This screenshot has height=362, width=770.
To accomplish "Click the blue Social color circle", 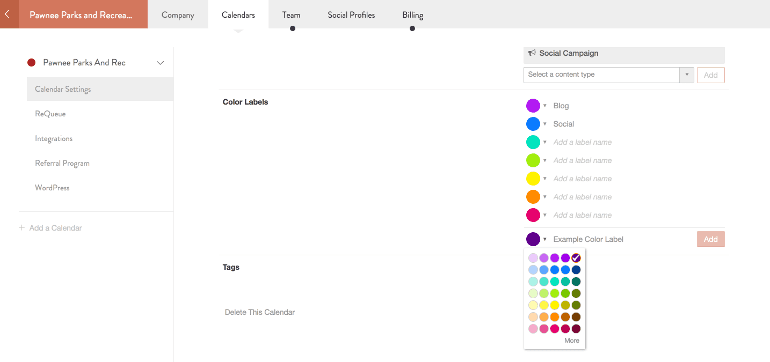I will [533, 124].
